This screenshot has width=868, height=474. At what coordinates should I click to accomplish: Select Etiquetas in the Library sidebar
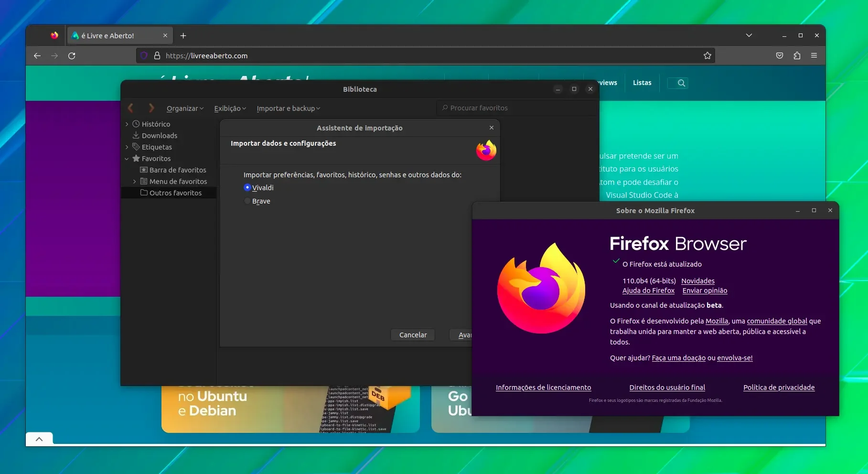[152, 147]
